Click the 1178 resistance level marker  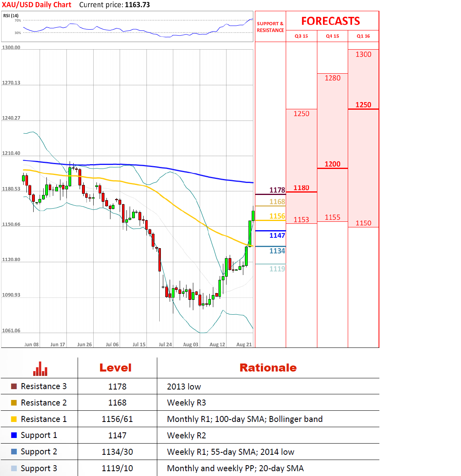tap(277, 190)
